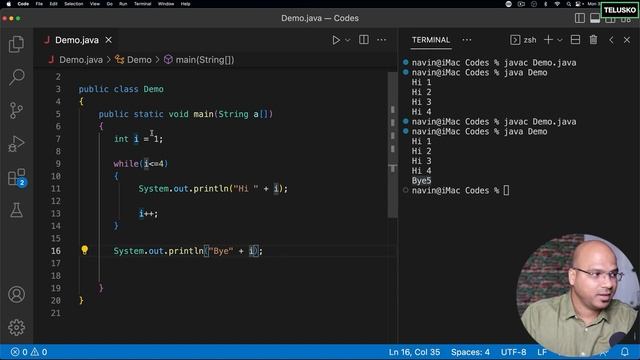Open the Go menu
This screenshot has width=640, height=360.
tap(109, 4)
